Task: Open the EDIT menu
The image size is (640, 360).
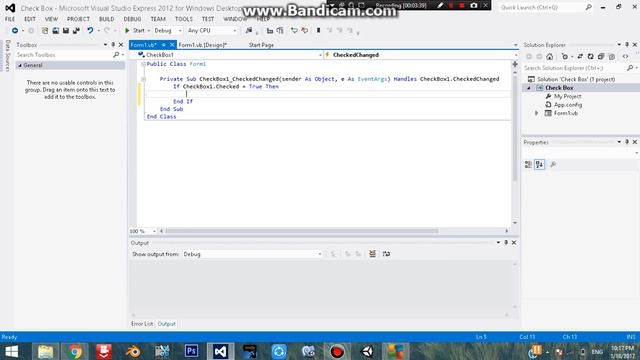Action: [x=30, y=19]
